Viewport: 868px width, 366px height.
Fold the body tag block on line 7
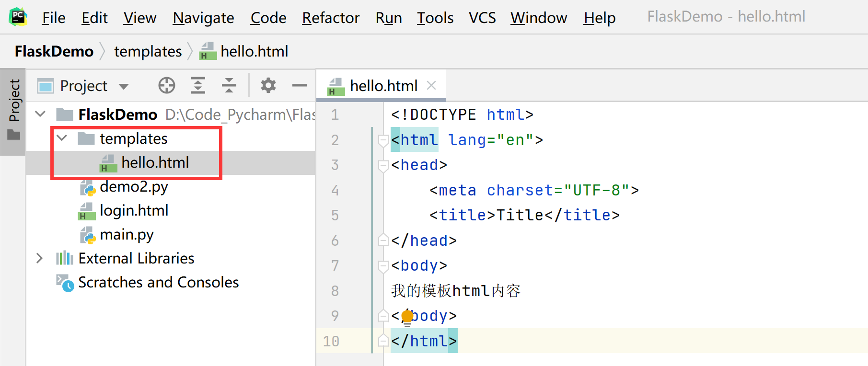383,266
